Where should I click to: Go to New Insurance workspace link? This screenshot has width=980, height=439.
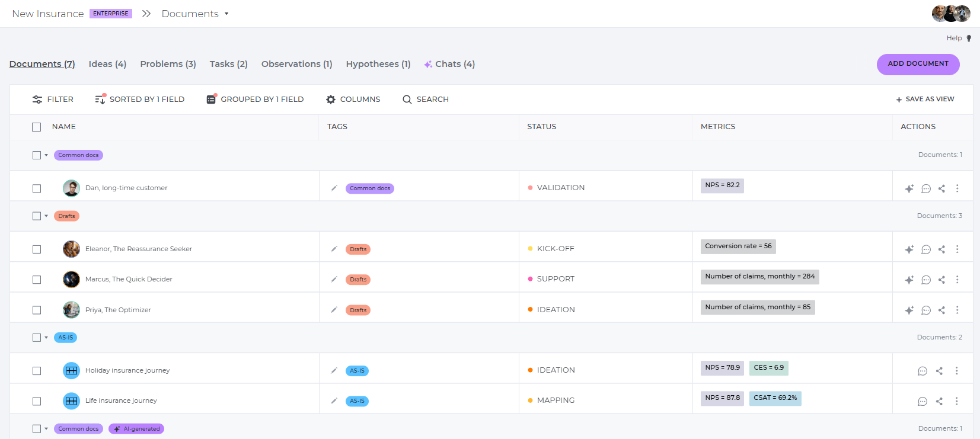[x=48, y=14]
